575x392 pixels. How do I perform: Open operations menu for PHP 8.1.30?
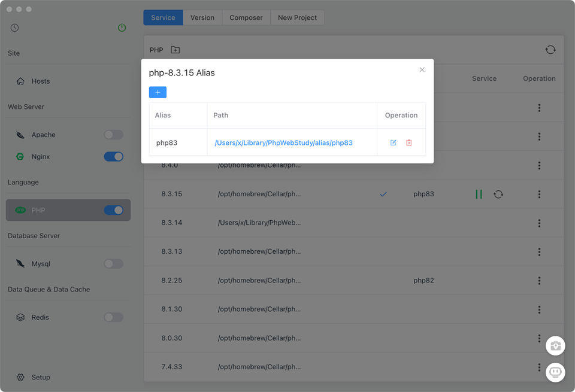[x=539, y=309]
